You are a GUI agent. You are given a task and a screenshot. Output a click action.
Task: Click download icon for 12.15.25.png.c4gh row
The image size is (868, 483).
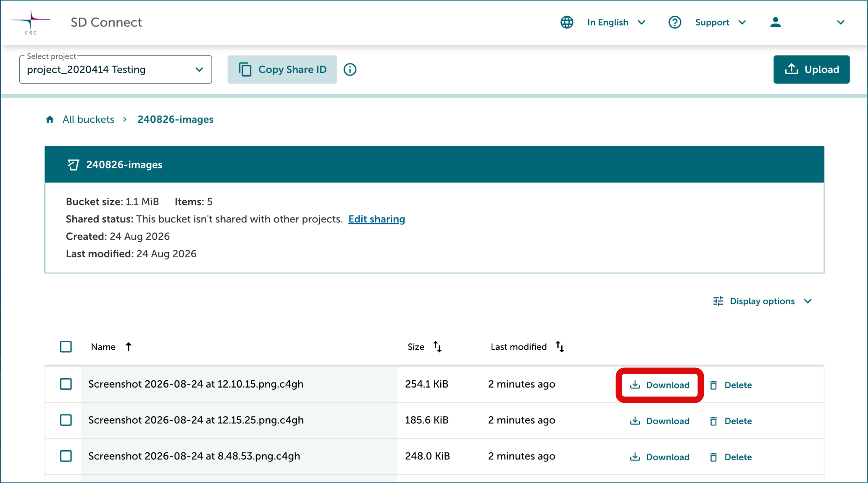[635, 421]
